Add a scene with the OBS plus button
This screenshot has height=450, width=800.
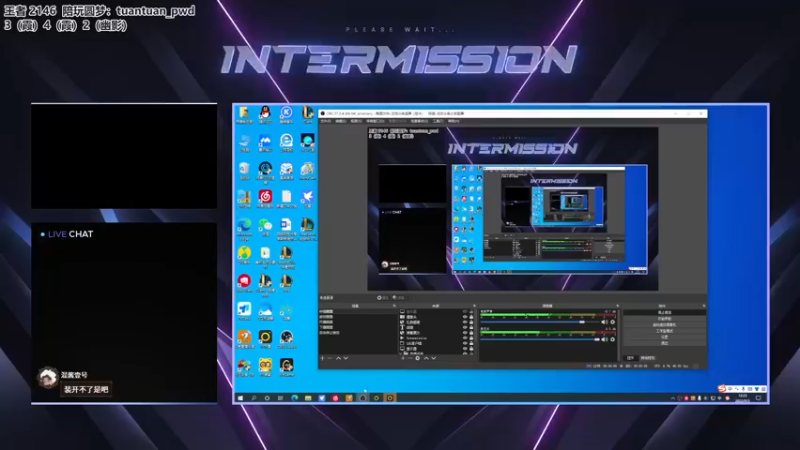tap(322, 358)
